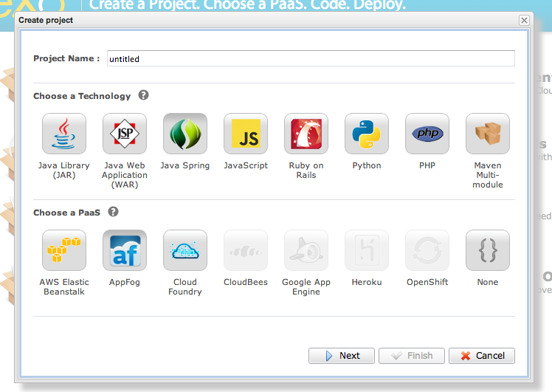Cancel the Create project dialog
The width and height of the screenshot is (552, 392).
click(482, 356)
